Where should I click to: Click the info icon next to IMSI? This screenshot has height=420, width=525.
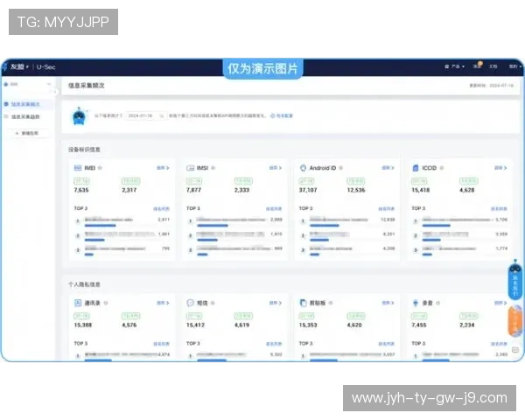click(x=213, y=168)
